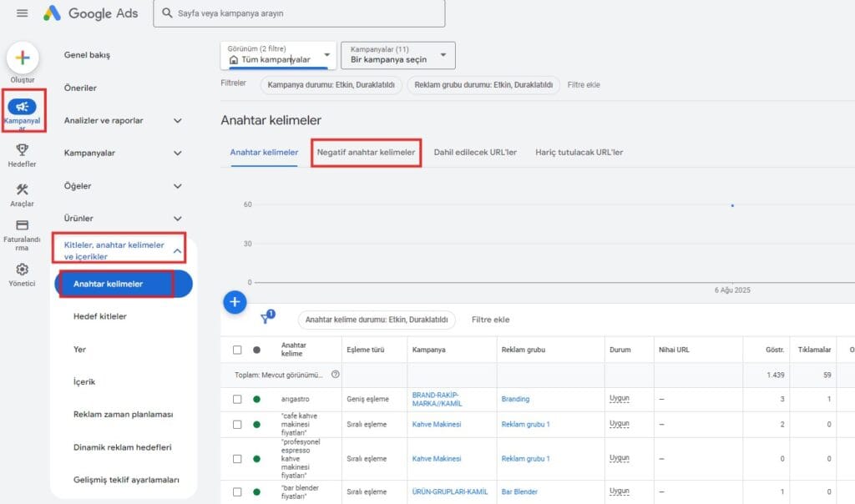Click green status dot for cafe kahve makinesi

[x=257, y=425]
